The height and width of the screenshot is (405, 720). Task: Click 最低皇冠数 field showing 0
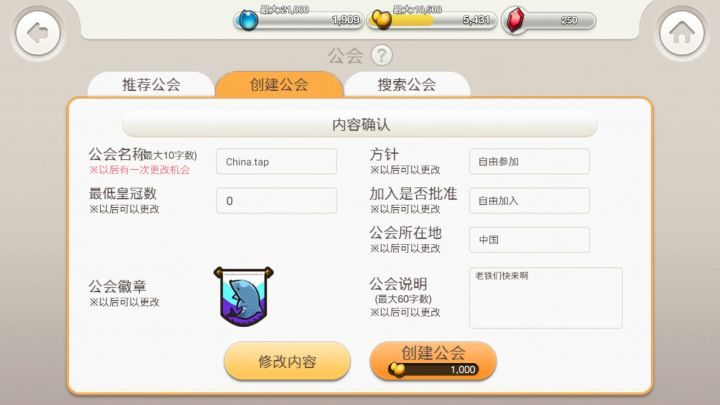click(276, 201)
